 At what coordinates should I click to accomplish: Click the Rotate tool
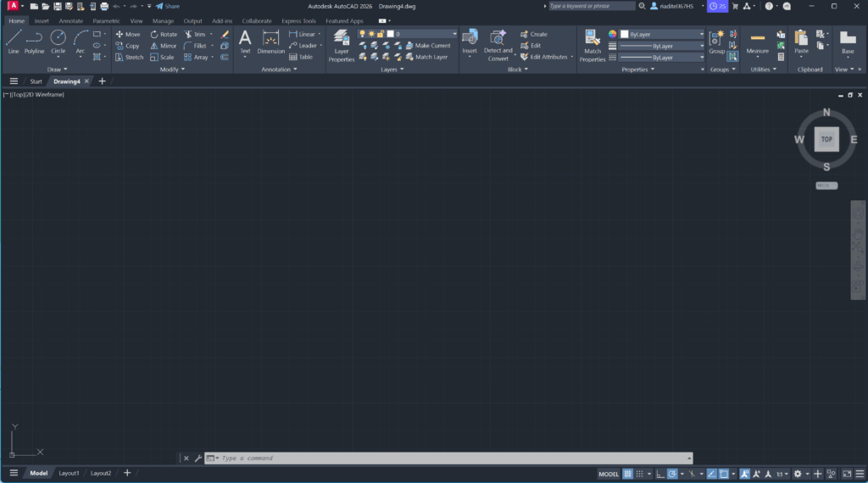point(164,34)
